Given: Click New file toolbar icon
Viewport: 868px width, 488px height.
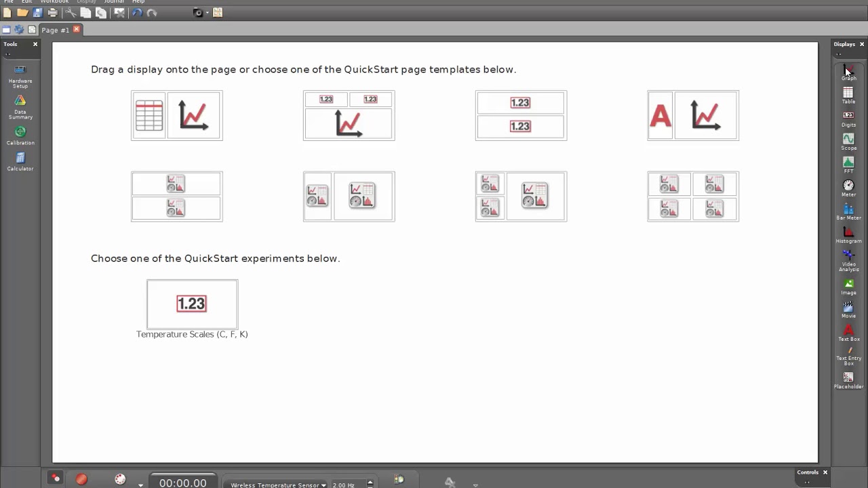Looking at the screenshot, I should tap(7, 12).
